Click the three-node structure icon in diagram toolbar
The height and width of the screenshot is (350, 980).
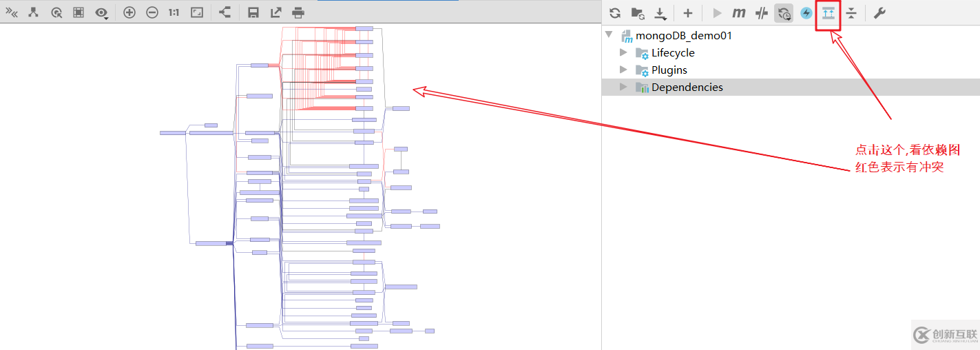[x=33, y=12]
